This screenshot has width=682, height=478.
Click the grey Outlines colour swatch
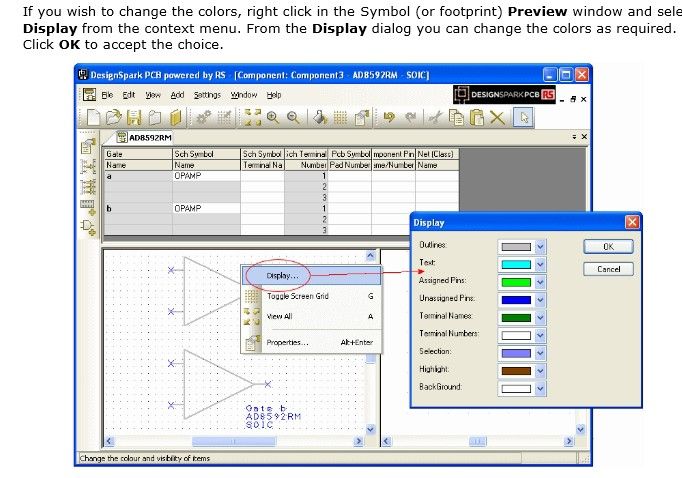516,247
